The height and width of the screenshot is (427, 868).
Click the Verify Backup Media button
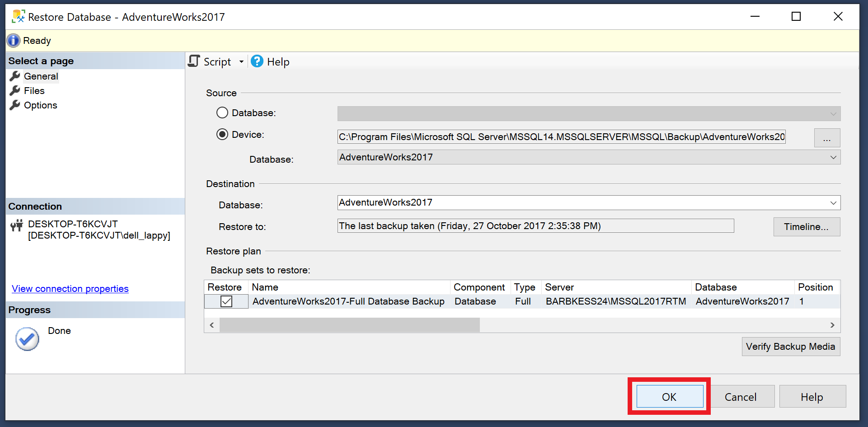pyautogui.click(x=790, y=347)
